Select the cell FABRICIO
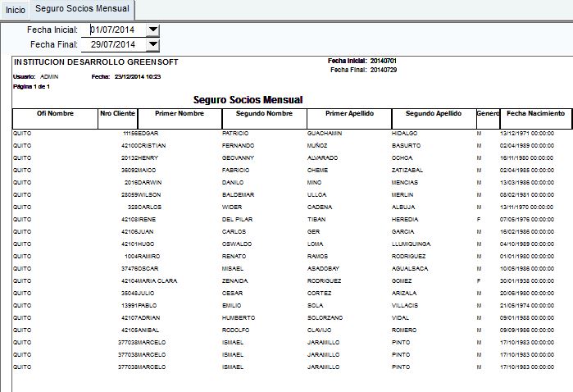 point(236,171)
